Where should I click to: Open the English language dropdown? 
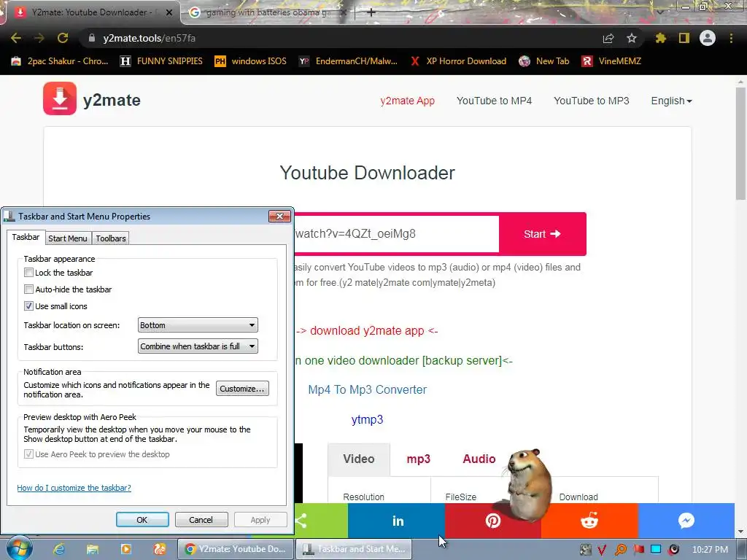[671, 101]
